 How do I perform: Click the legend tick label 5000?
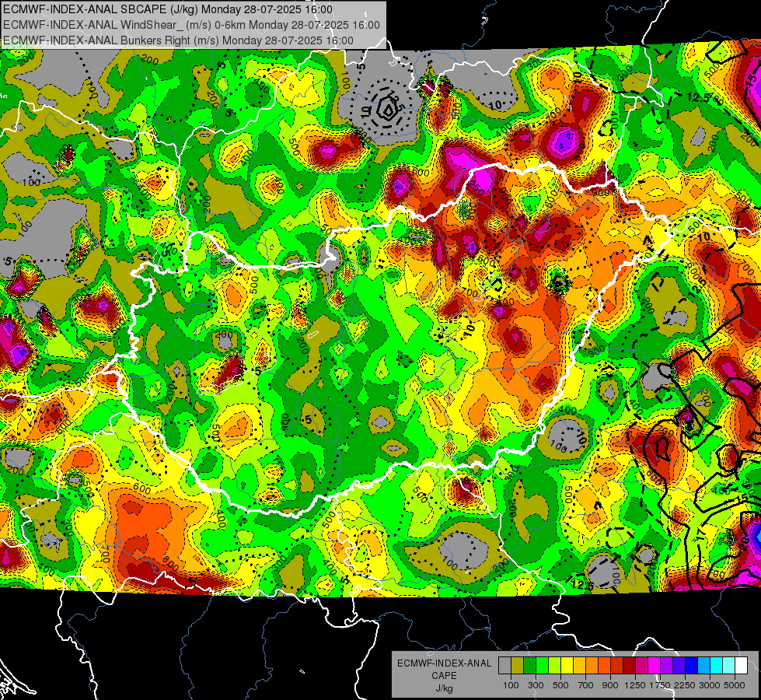pos(735,685)
